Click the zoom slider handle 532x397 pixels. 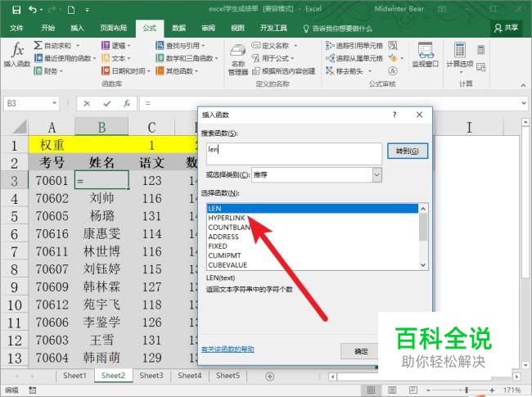(467, 390)
